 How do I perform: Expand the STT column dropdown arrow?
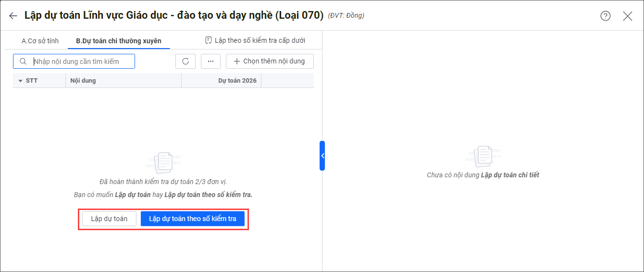click(20, 81)
